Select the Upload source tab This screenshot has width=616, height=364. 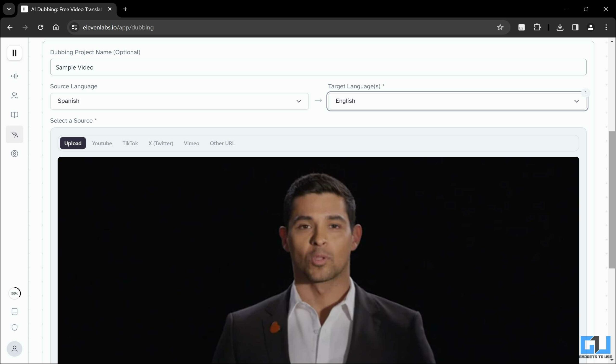point(73,143)
